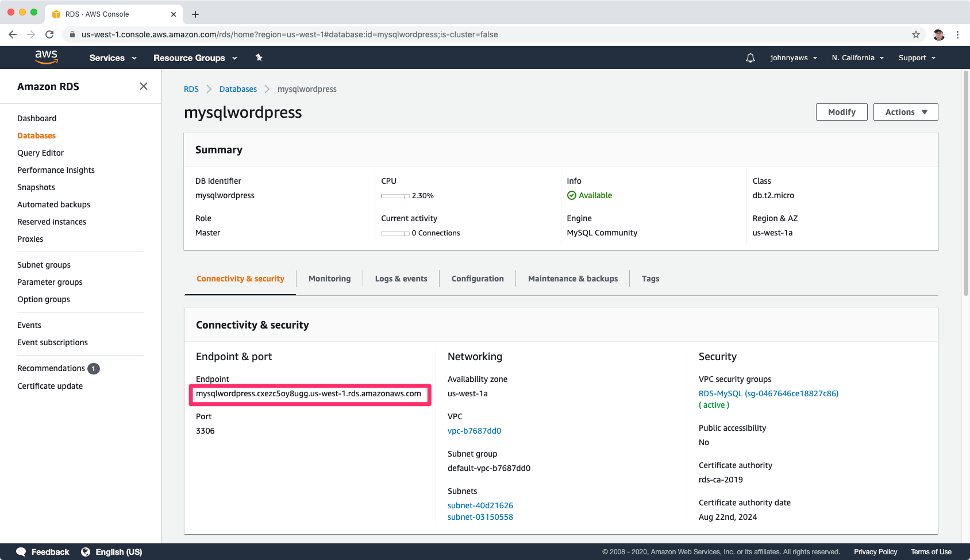Open the Actions dropdown button
The height and width of the screenshot is (560, 970).
click(906, 112)
